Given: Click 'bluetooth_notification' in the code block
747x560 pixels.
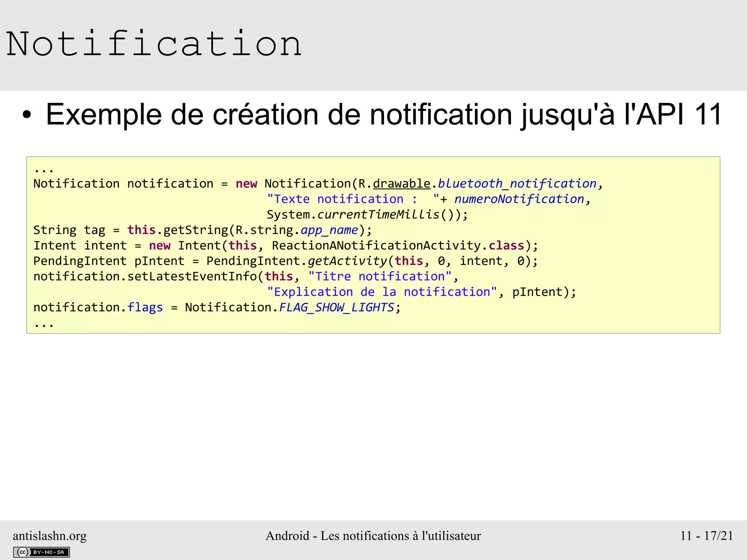Looking at the screenshot, I should click(x=517, y=184).
